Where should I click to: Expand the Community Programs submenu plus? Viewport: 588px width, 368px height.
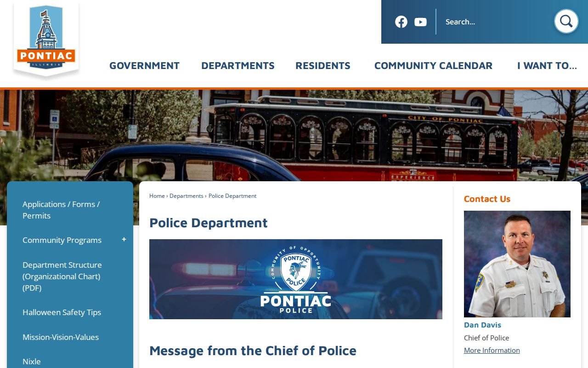coord(124,240)
